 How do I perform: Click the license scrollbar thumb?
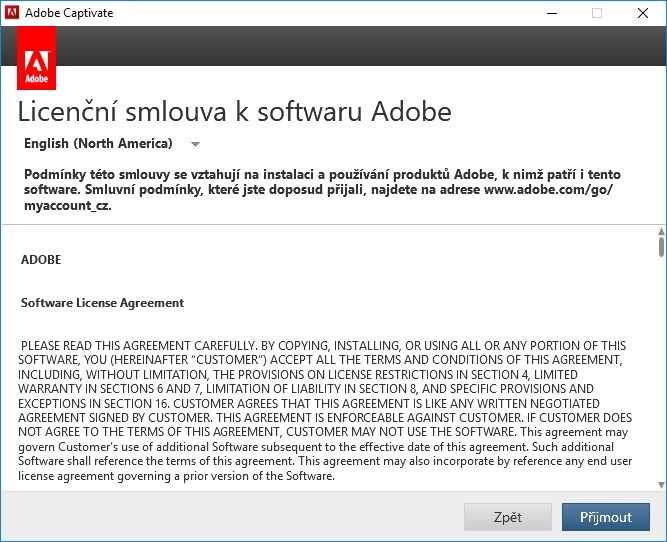click(x=661, y=248)
